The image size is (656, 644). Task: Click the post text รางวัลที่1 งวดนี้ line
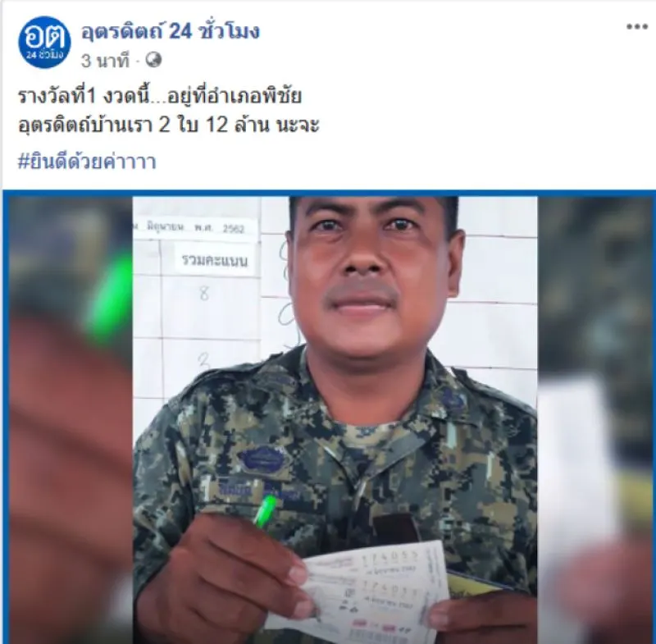tap(159, 97)
